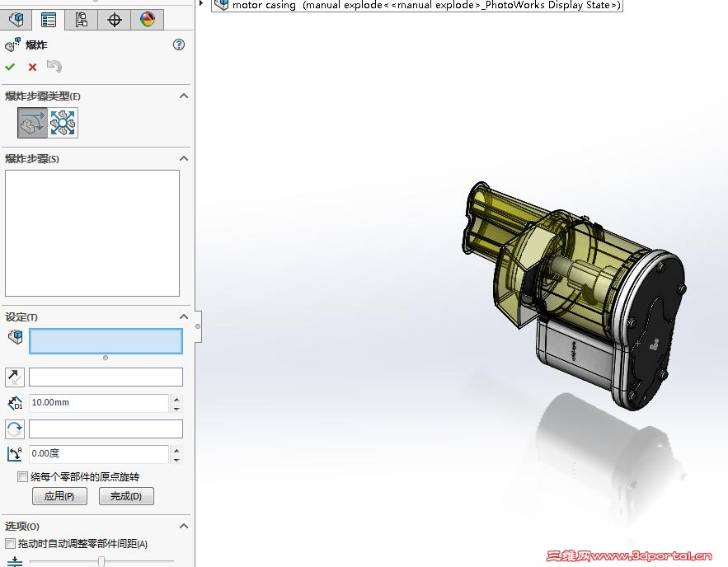
Task: Decrease the 10.00mm distance spinner
Action: (176, 408)
